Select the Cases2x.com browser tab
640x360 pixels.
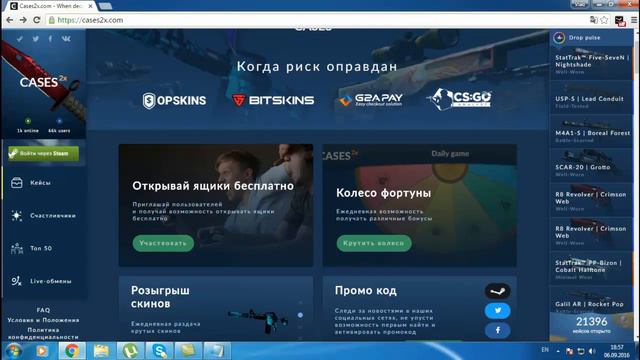coord(51,6)
